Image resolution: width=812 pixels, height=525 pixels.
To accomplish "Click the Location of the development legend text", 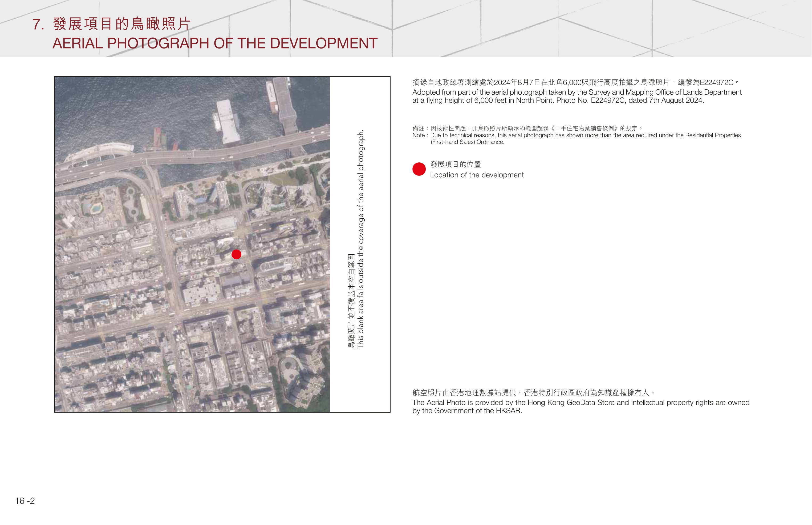I will click(x=477, y=175).
